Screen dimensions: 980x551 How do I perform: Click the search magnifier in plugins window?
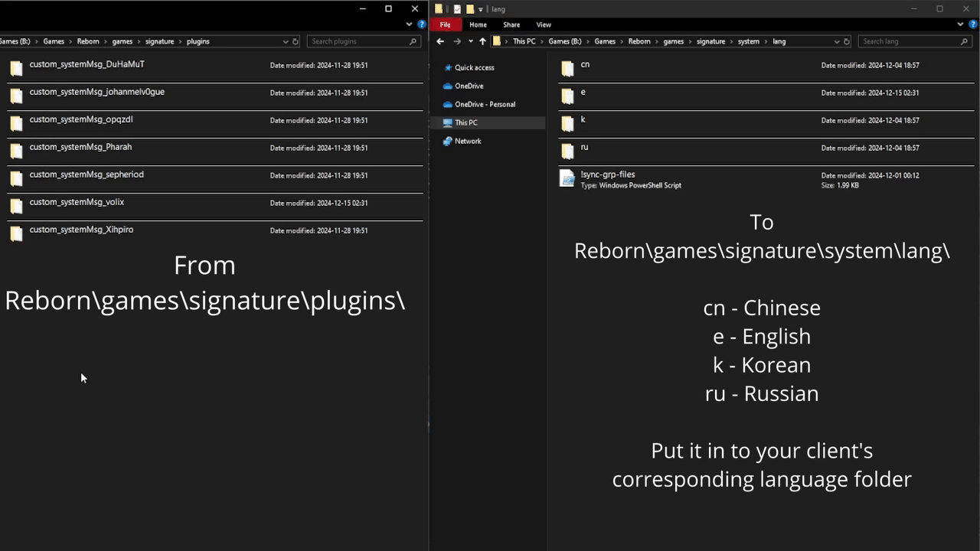point(413,41)
